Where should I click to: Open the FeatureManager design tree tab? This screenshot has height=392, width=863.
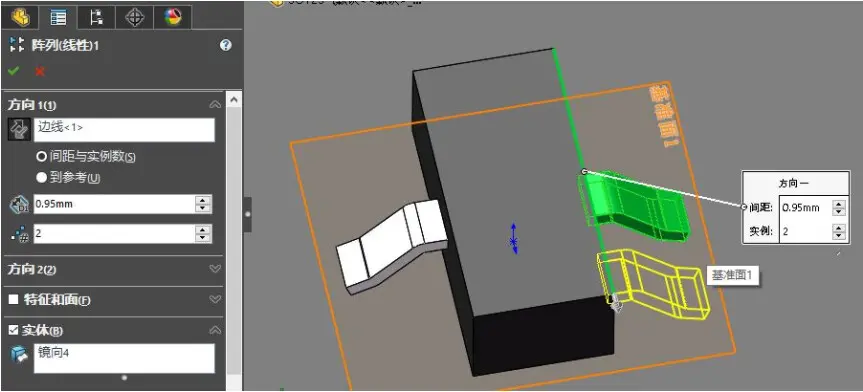pos(20,17)
